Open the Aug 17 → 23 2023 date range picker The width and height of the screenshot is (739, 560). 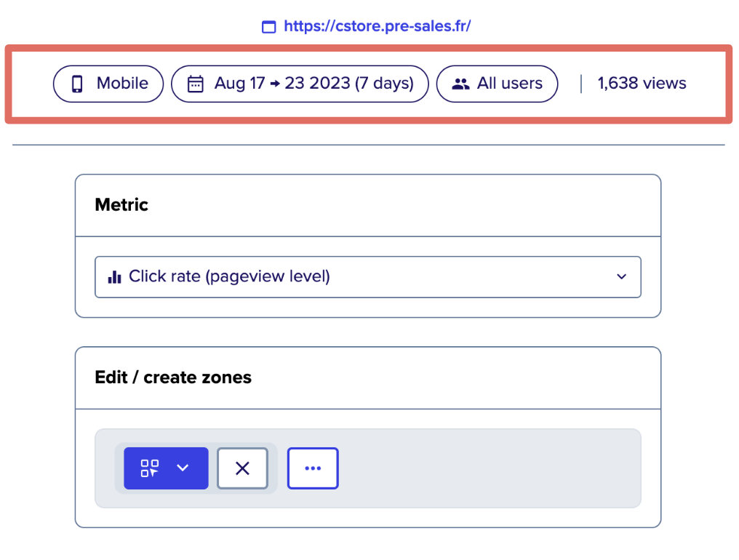click(x=300, y=84)
